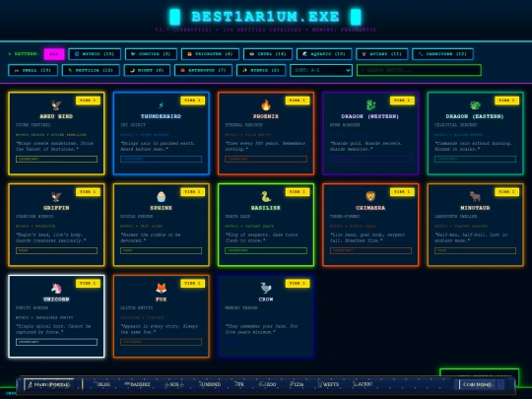Toggle the Avians (11) filter

tap(381, 54)
